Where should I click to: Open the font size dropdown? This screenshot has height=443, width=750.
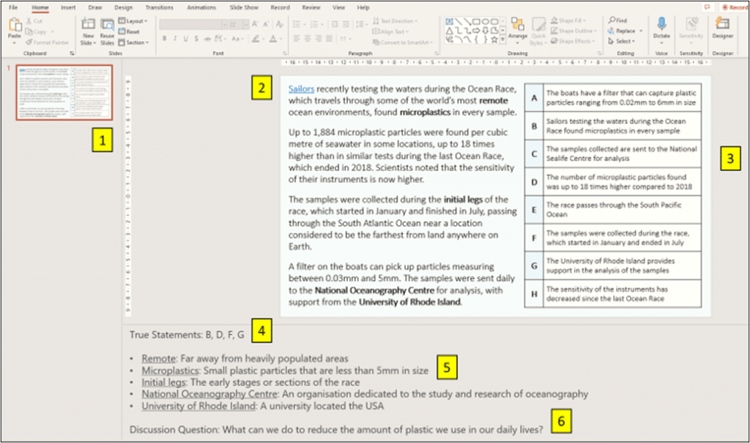[x=246, y=24]
